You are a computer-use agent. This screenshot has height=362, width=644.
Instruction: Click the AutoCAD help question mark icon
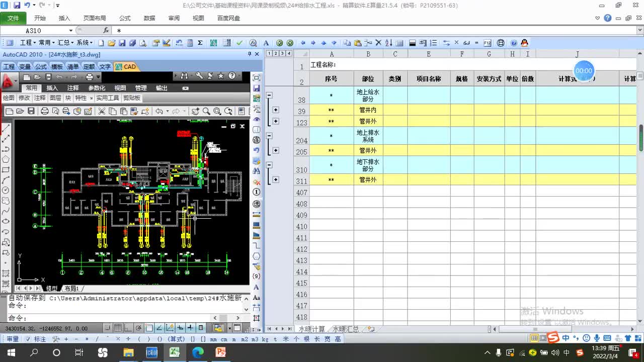231,76
